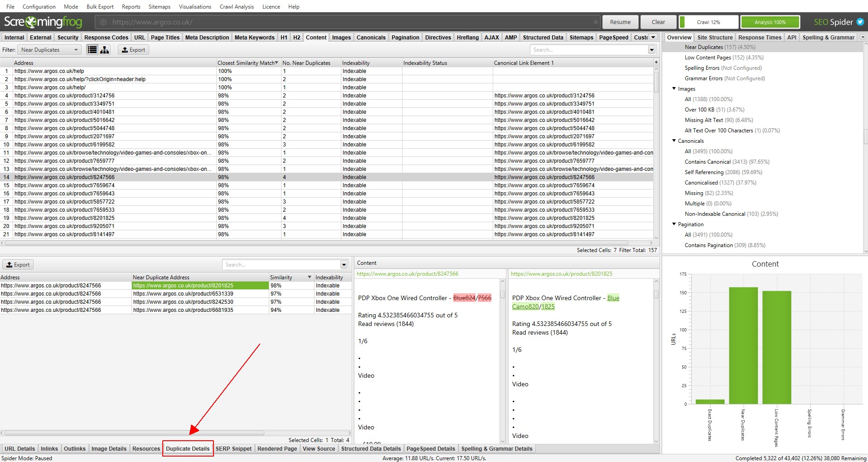
Task: Clear the URL field using the X icon
Action: click(596, 22)
